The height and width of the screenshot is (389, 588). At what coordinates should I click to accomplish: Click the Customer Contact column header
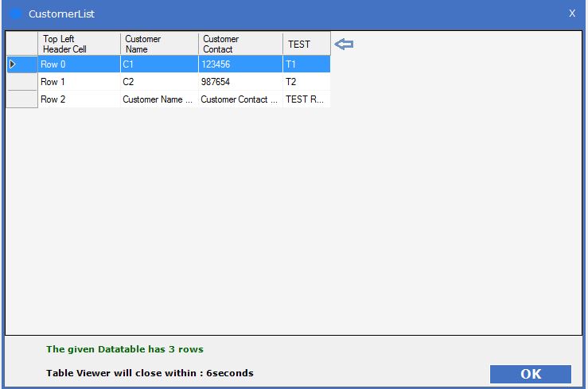[x=240, y=44]
